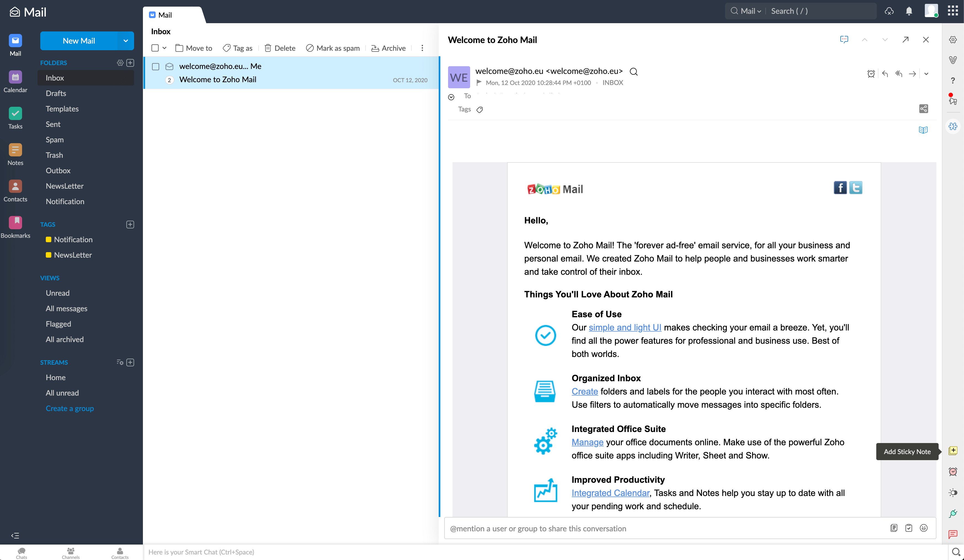Image resolution: width=964 pixels, height=560 pixels.
Task: Click the share email icon
Action: (x=923, y=109)
